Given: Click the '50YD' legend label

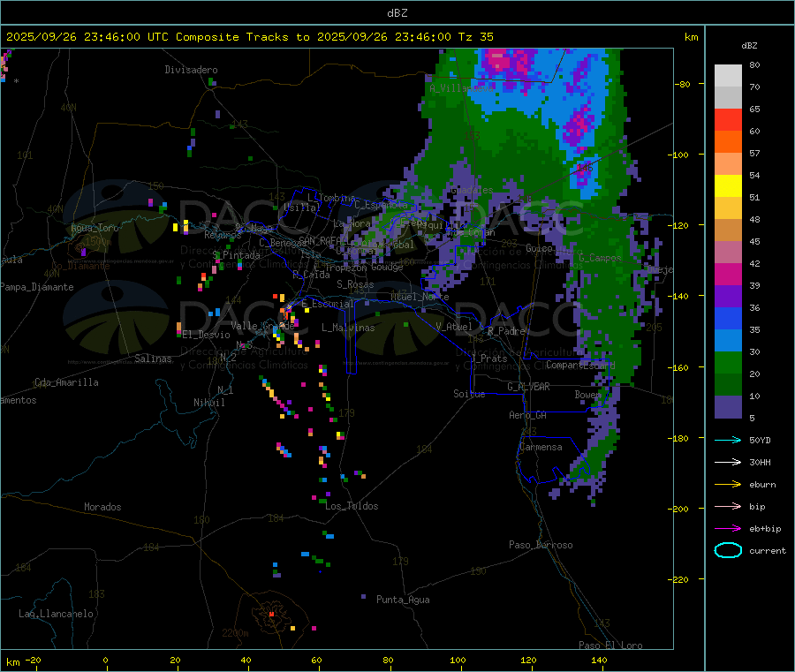Looking at the screenshot, I should pyautogui.click(x=760, y=440).
